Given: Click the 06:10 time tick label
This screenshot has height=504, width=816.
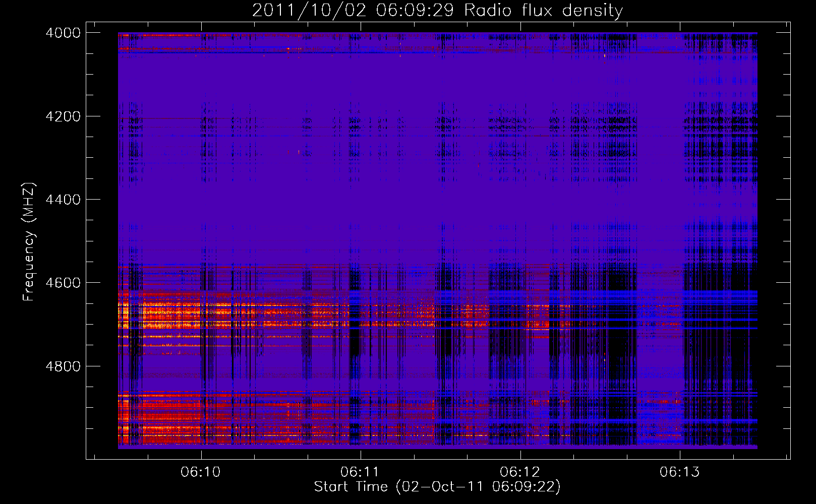Looking at the screenshot, I should pyautogui.click(x=201, y=472).
